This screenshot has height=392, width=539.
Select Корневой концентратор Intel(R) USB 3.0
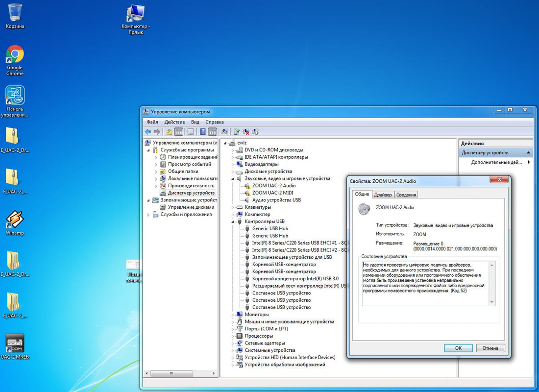click(x=295, y=279)
